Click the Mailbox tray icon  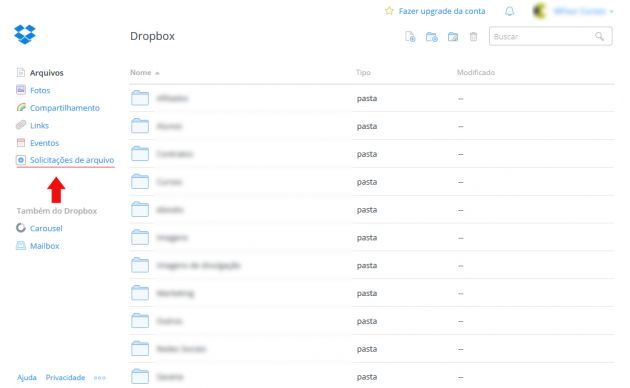21,245
